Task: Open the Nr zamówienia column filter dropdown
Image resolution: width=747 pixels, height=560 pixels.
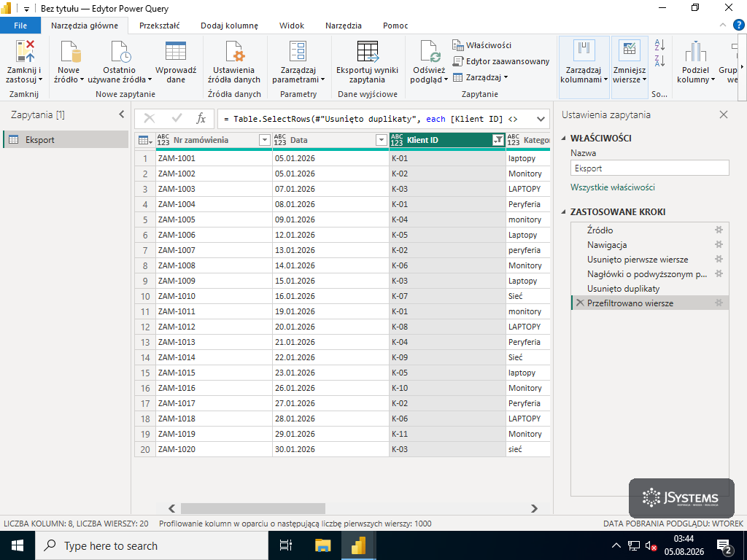Action: coord(264,140)
